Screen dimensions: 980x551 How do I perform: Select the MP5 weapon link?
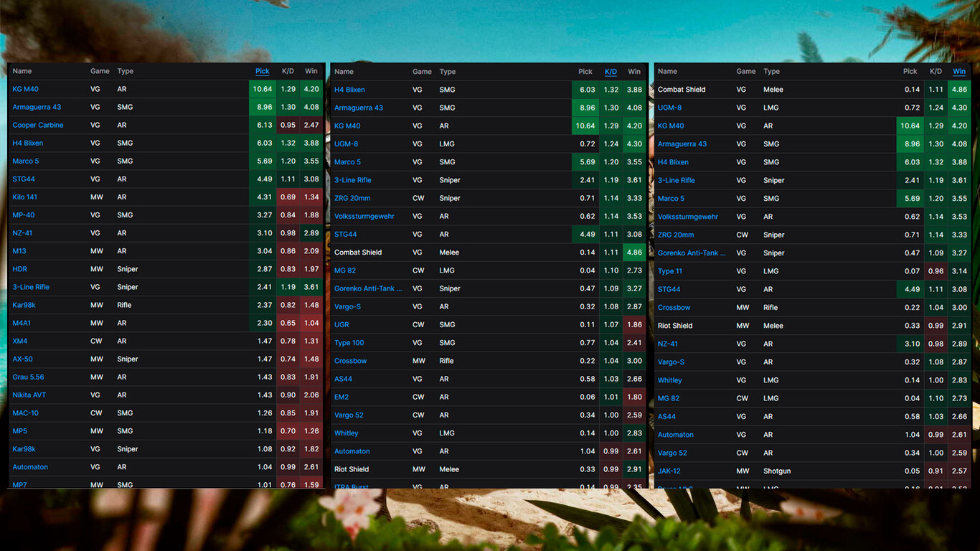click(20, 431)
